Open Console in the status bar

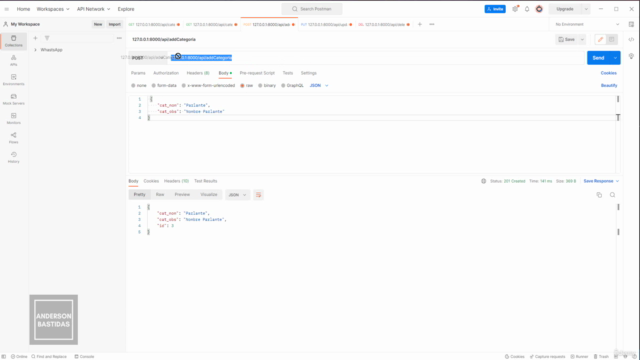pyautogui.click(x=84, y=357)
